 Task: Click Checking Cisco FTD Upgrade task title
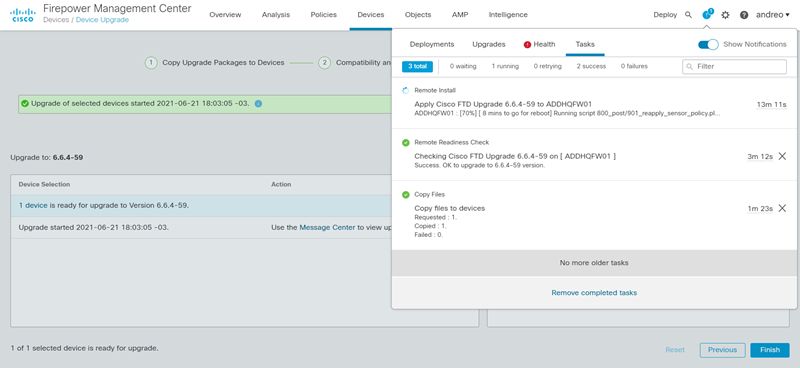[515, 156]
